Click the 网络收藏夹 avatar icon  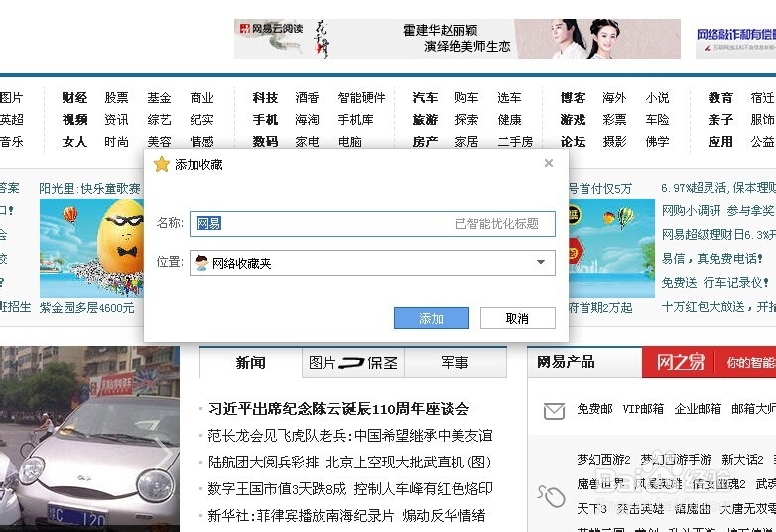coord(201,263)
